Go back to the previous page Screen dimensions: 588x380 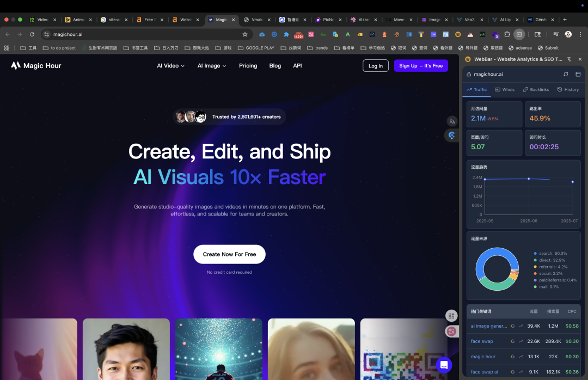click(x=8, y=34)
